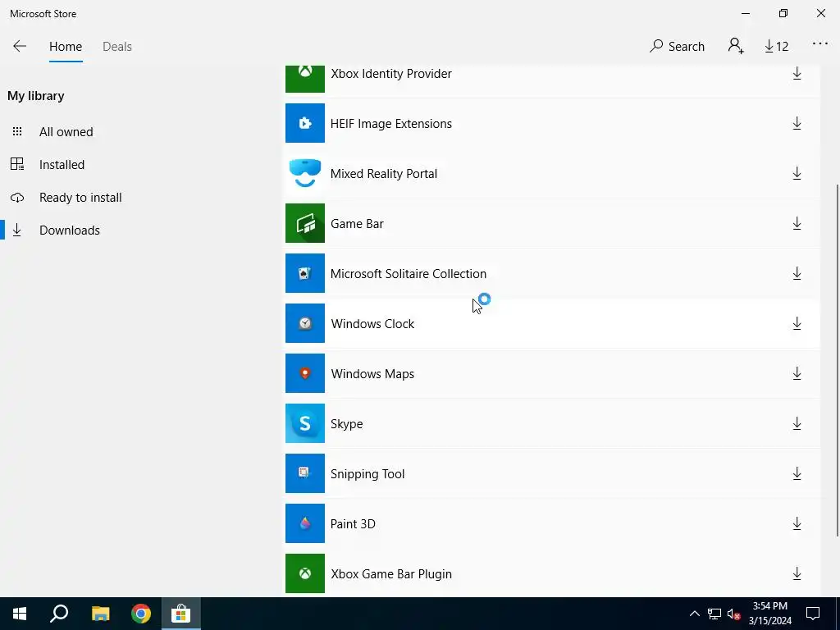The height and width of the screenshot is (630, 840).
Task: Click the Paint 3D app icon
Action: click(305, 523)
